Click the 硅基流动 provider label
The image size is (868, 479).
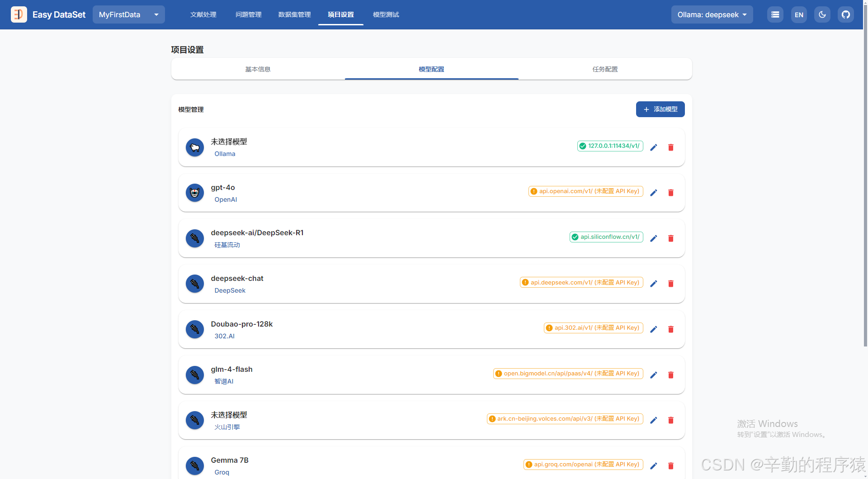(227, 245)
